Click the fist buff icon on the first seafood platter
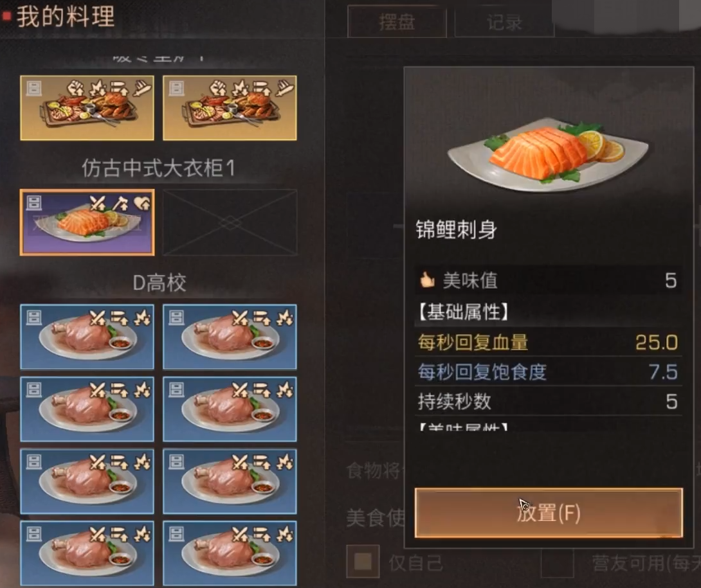Viewport: 701px width, 588px height. coord(75,88)
